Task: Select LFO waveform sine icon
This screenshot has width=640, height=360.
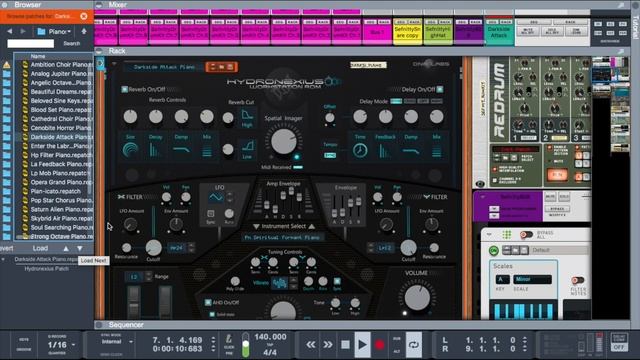Action: [x=216, y=198]
